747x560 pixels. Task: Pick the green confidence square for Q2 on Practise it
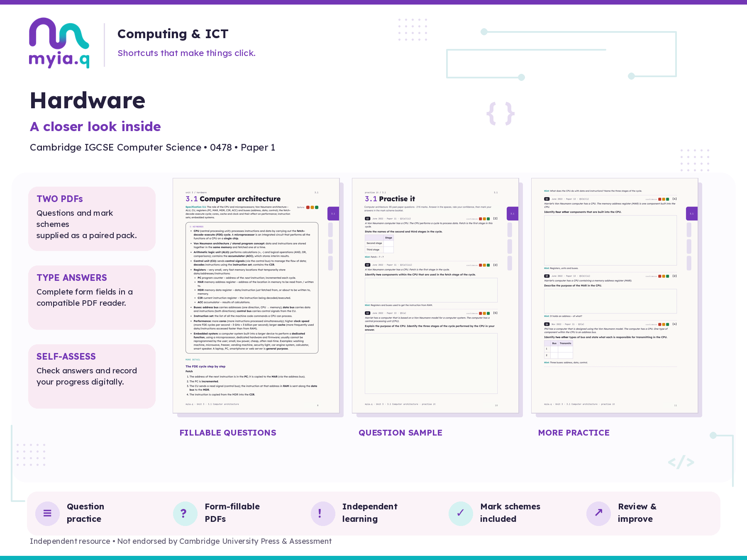pyautogui.click(x=488, y=265)
